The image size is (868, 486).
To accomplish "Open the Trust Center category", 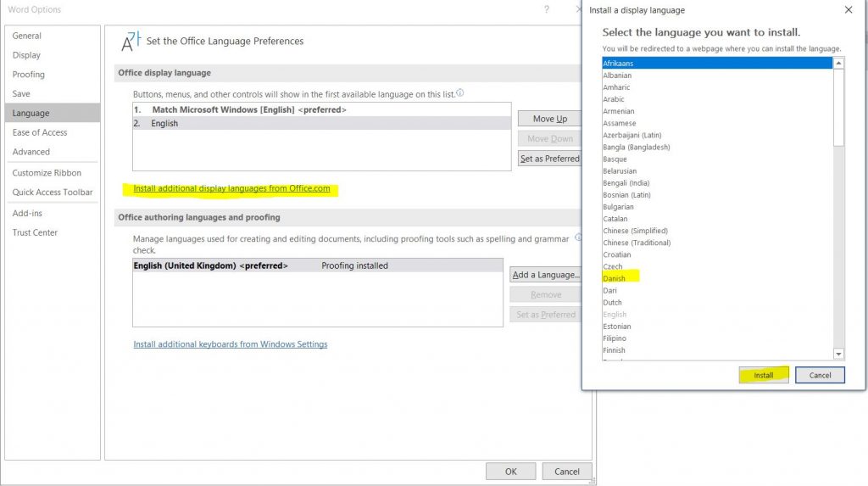I will (35, 232).
